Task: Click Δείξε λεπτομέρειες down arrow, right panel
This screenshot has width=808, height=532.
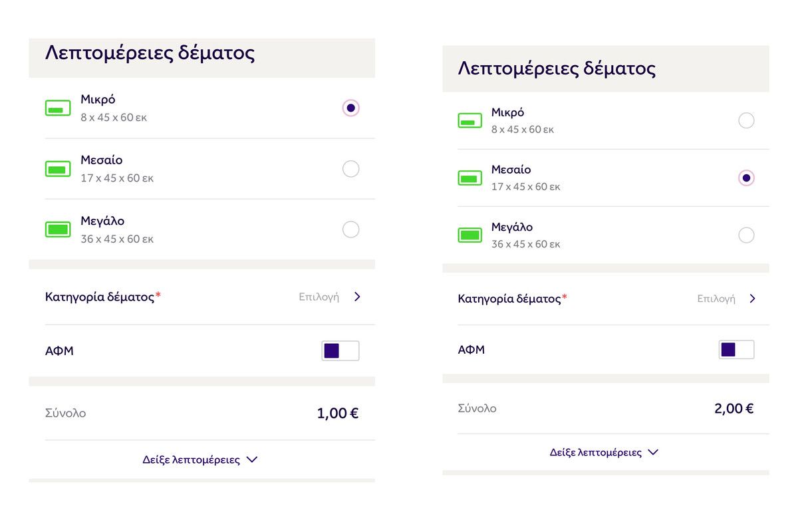Action: pos(653,452)
